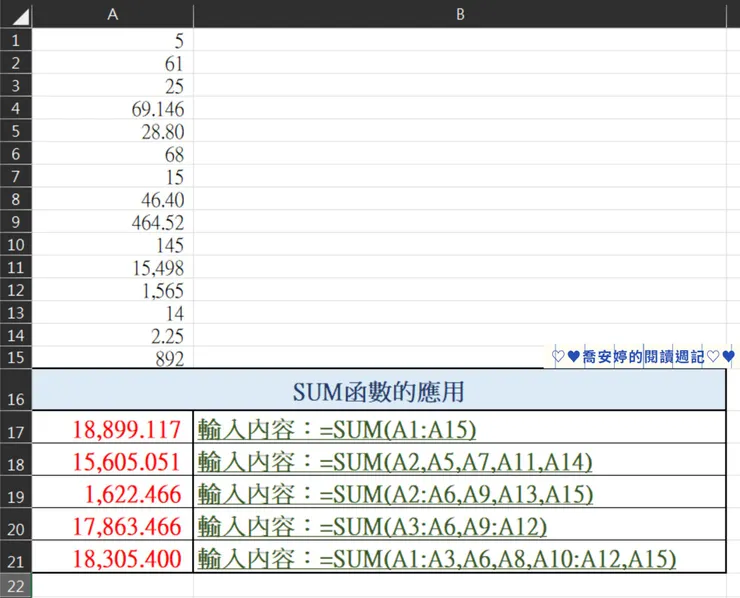Click the text =SUM(A1:A15)
The image size is (740, 598).
[x=398, y=430]
